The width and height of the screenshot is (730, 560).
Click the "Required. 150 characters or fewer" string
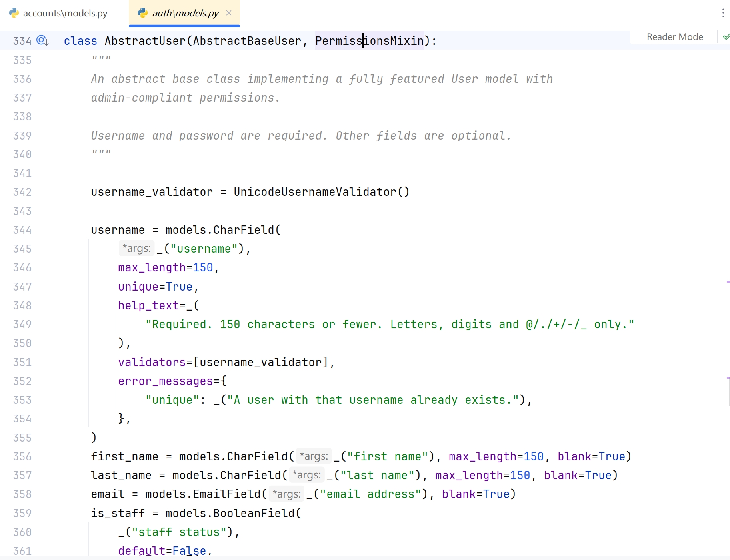click(390, 324)
